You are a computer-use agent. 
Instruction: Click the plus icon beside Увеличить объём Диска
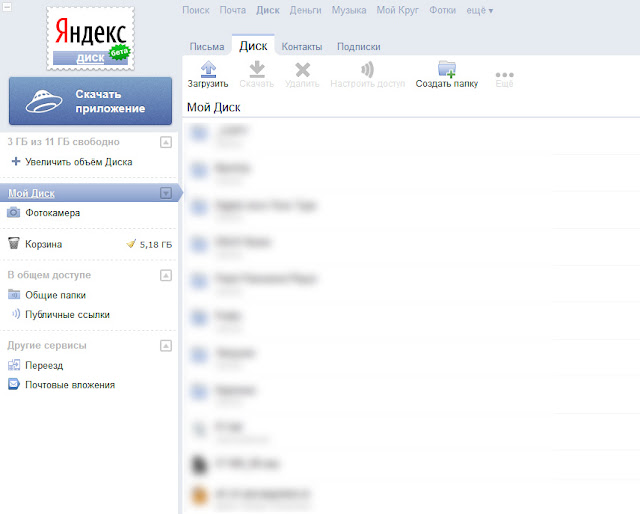(x=16, y=161)
